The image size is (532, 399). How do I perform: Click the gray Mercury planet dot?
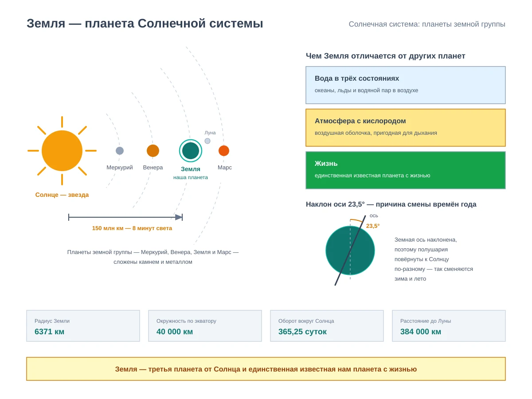pyautogui.click(x=120, y=151)
